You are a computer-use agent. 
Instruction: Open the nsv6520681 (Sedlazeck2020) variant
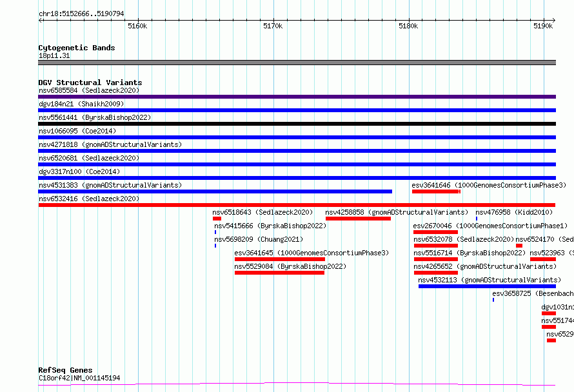click(89, 158)
